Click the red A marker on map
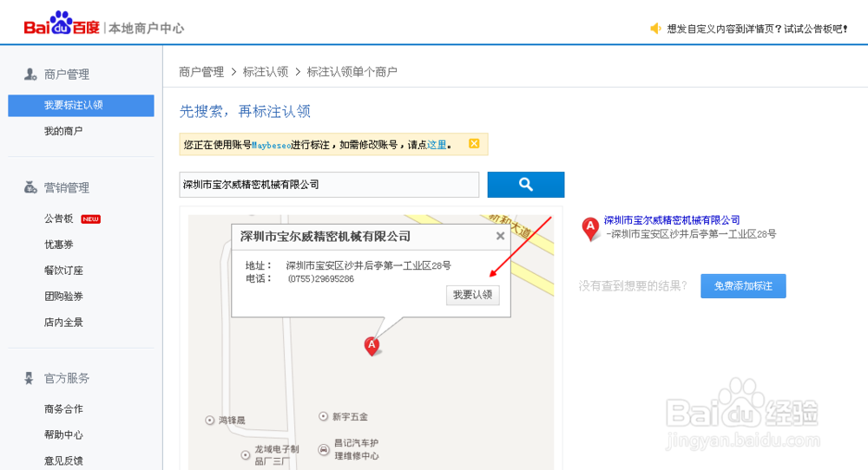868x470 pixels. (372, 346)
